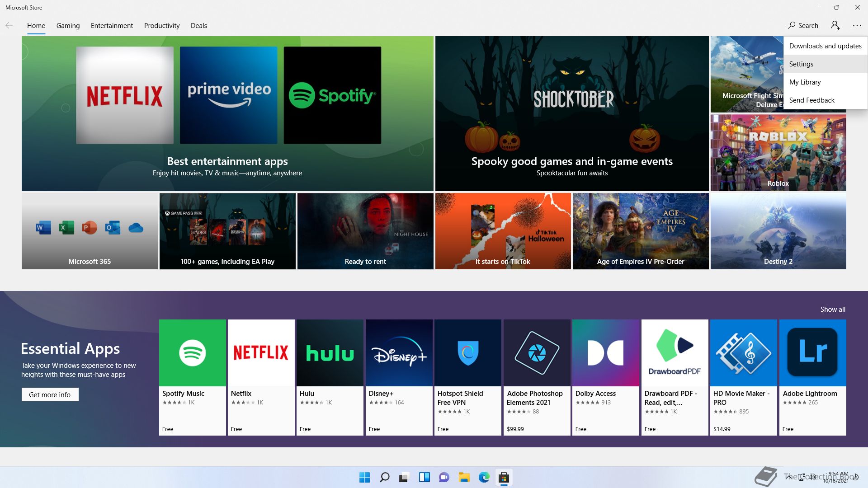Choose Downloads and updates menu entry
868x488 pixels.
pyautogui.click(x=825, y=46)
